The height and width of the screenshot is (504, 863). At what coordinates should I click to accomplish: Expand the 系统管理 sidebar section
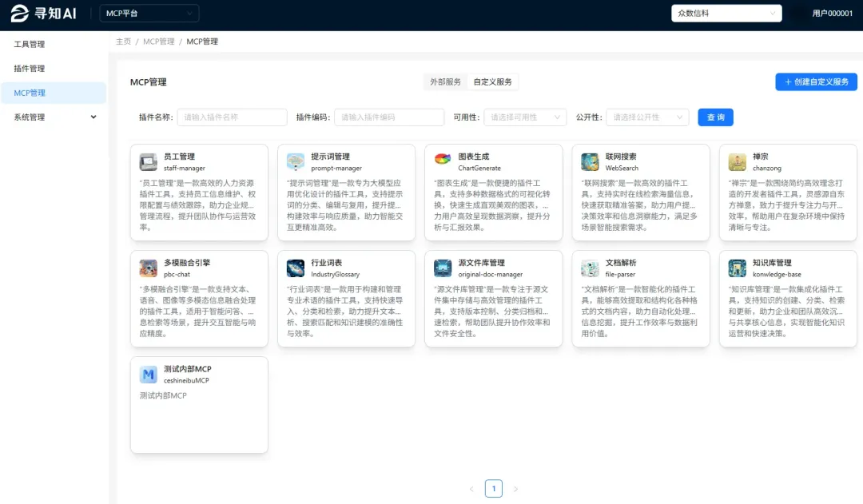pos(54,116)
